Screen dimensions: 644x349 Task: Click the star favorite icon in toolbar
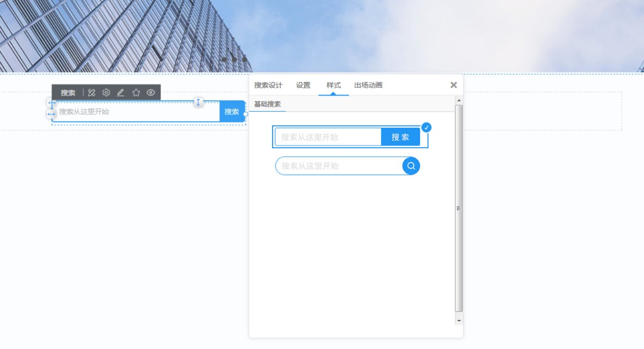pos(136,93)
